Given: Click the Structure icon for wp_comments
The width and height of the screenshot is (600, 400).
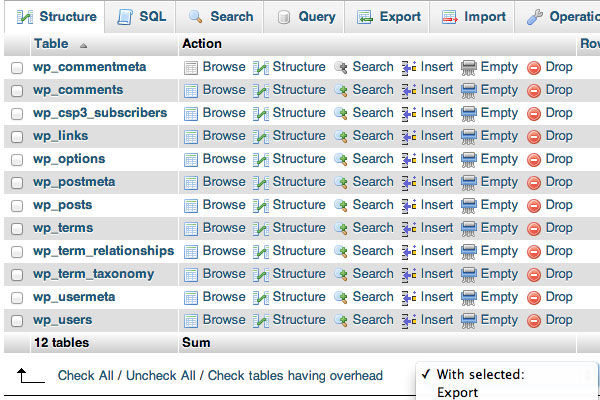Looking at the screenshot, I should (x=261, y=91).
